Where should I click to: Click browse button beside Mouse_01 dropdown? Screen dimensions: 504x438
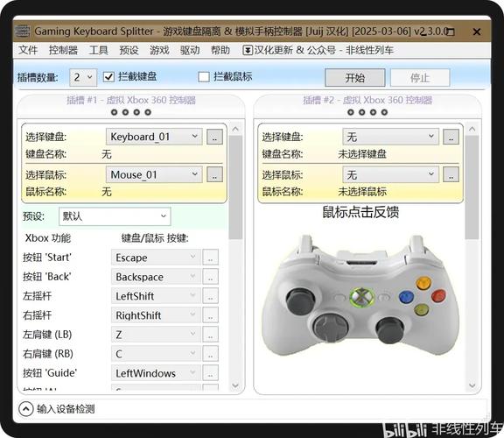coord(214,174)
